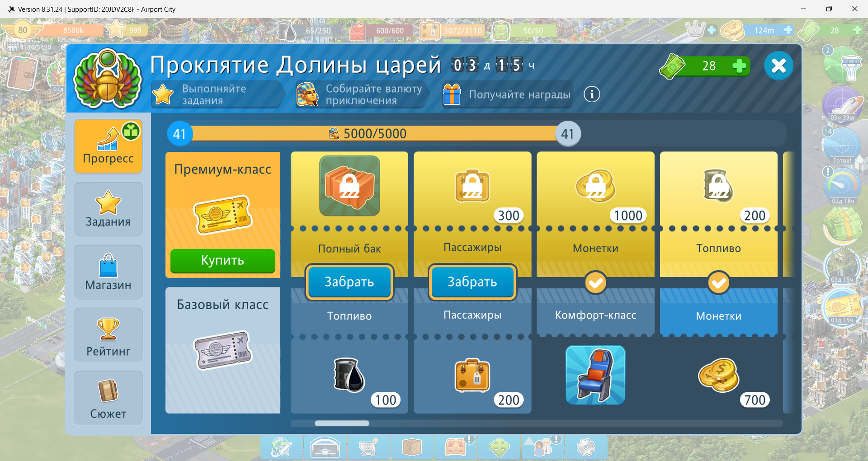The image size is (868, 461).
Task: Click the level 80 badge
Action: [x=23, y=30]
